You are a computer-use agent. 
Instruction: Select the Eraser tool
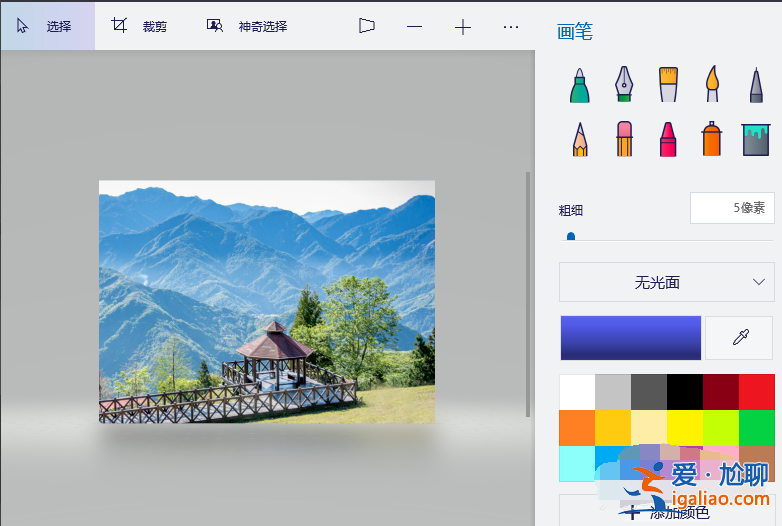[624, 139]
